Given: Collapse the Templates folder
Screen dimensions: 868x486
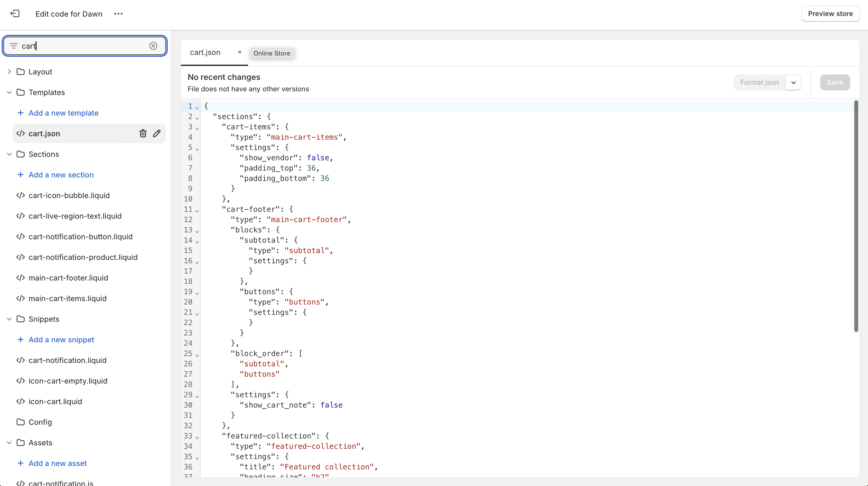Looking at the screenshot, I should coord(9,92).
